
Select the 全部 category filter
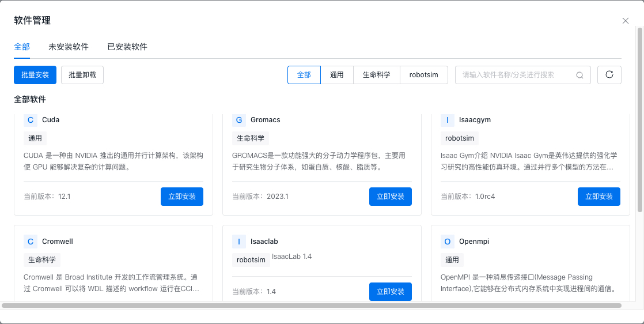coord(304,75)
